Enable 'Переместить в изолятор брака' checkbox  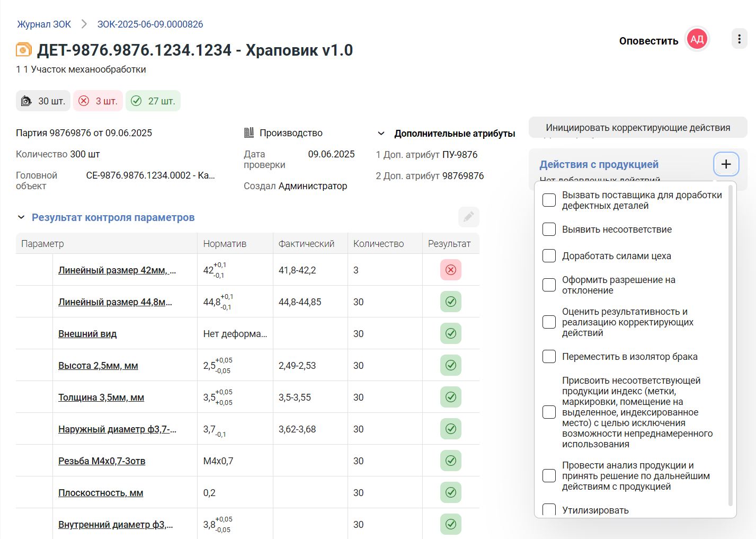[549, 357]
